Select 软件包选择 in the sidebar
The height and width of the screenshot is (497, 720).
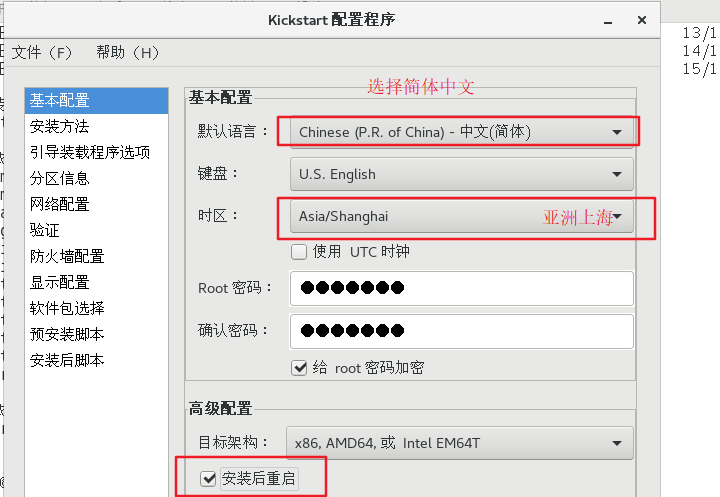pos(96,308)
